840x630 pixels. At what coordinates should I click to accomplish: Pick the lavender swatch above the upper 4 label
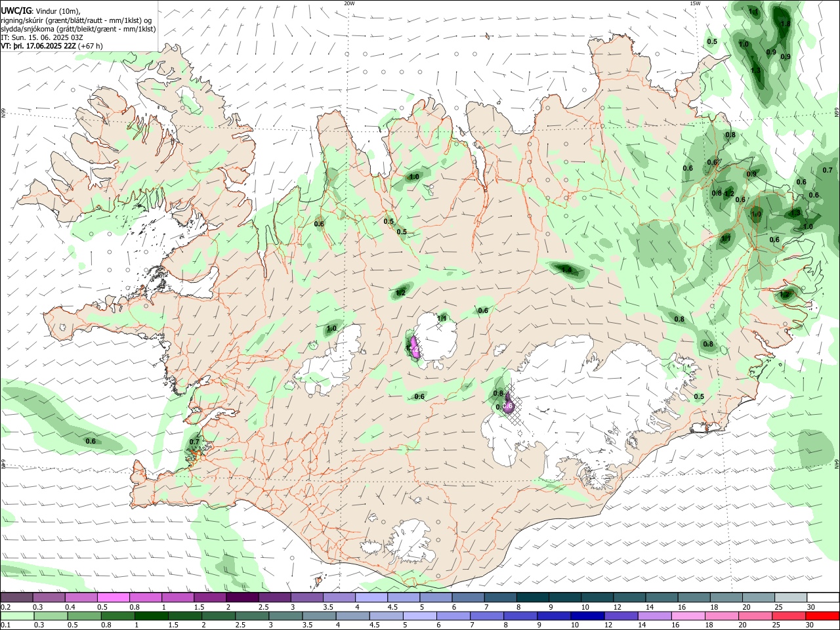tap(371, 598)
